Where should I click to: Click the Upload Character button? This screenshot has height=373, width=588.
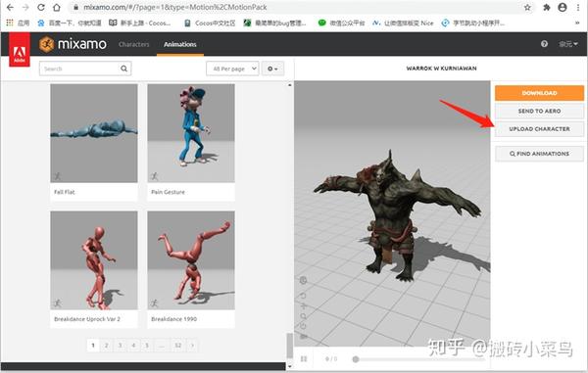pos(539,129)
